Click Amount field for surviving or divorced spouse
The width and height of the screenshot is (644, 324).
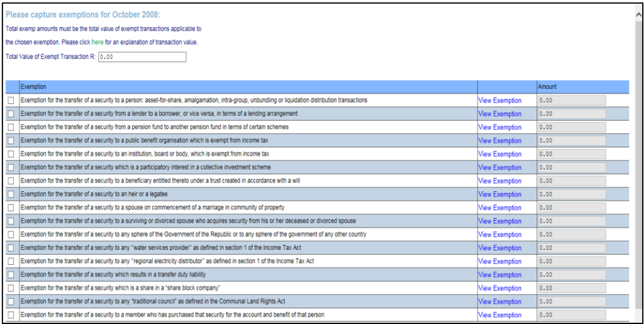pos(571,221)
